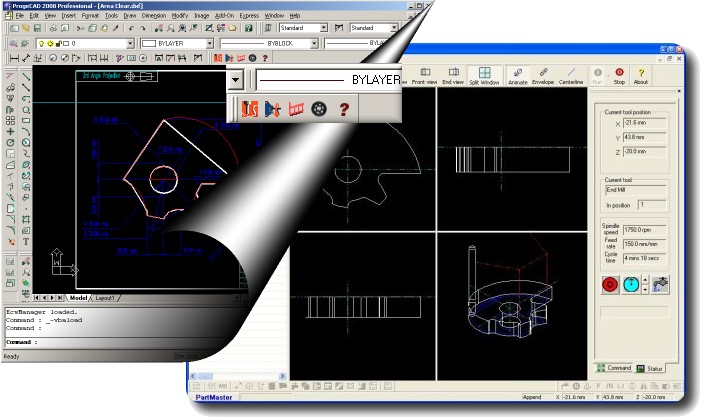Select the Line tool in draw toolbar
Screen dimensions: 702x417
coord(26,77)
